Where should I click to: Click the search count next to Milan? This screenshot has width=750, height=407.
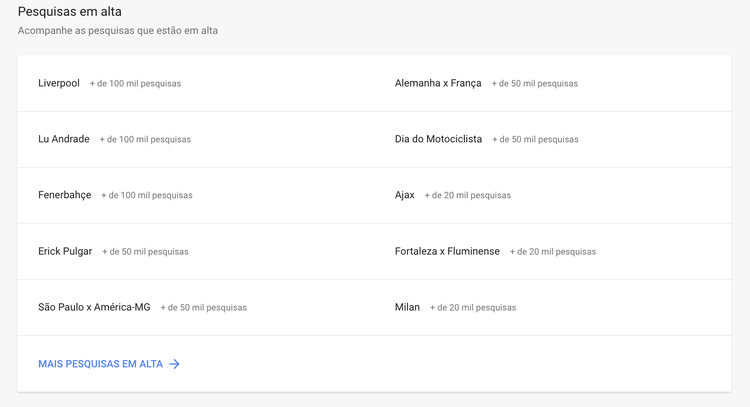point(473,308)
